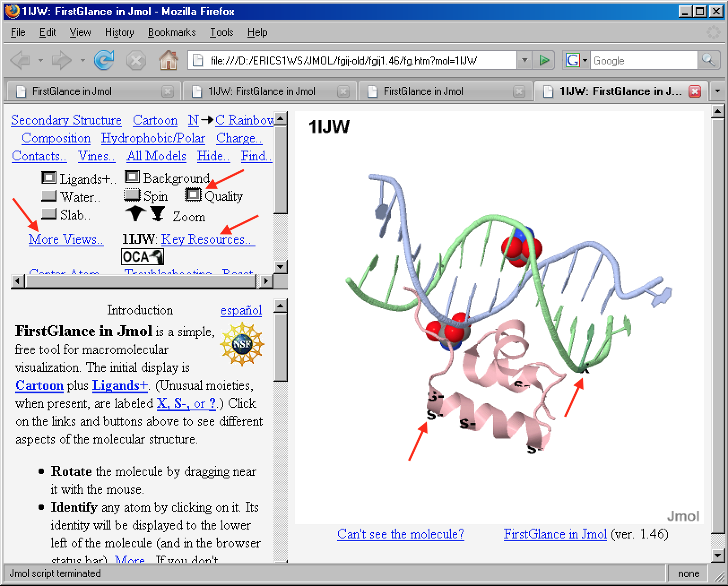Open the Tools menu
This screenshot has height=586, width=728.
click(222, 32)
